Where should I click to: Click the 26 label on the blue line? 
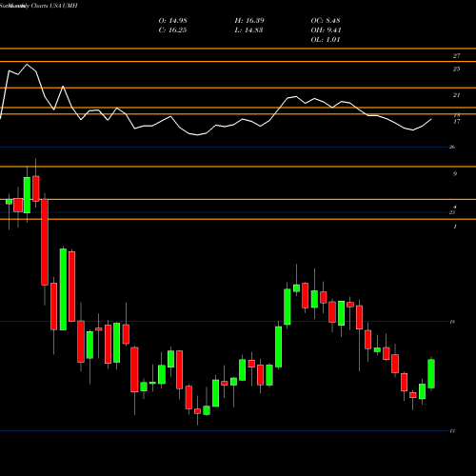tap(452, 147)
